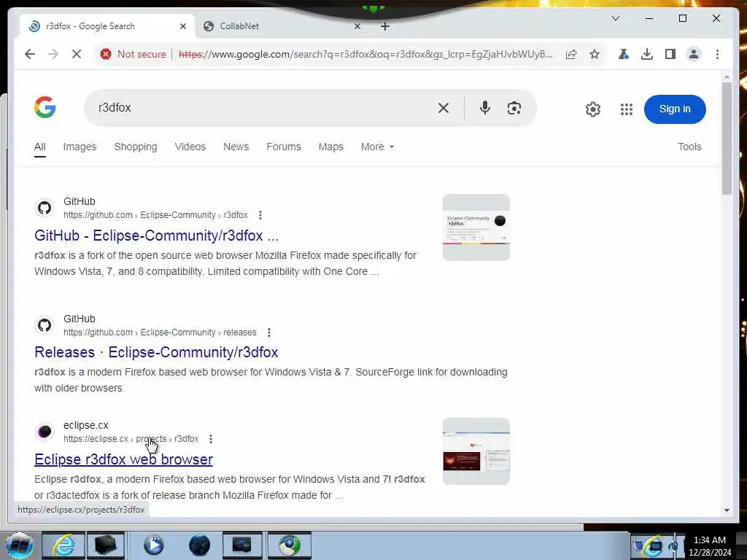Click the r3dfox search input field
Screen dimensions: 747x560
pyautogui.click(x=262, y=108)
